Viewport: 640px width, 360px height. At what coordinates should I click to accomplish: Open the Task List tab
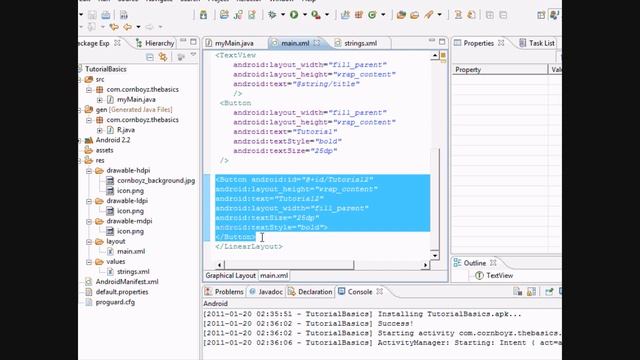click(537, 43)
